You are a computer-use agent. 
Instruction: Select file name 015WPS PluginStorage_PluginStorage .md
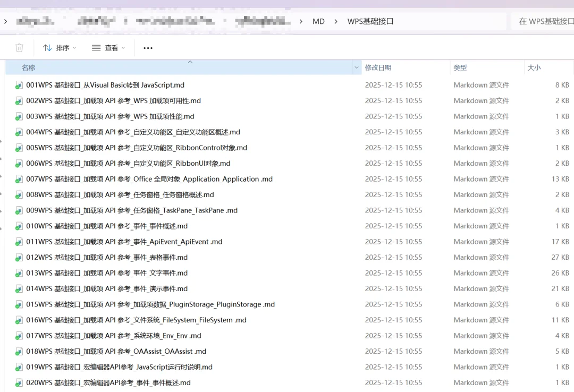[x=150, y=304]
